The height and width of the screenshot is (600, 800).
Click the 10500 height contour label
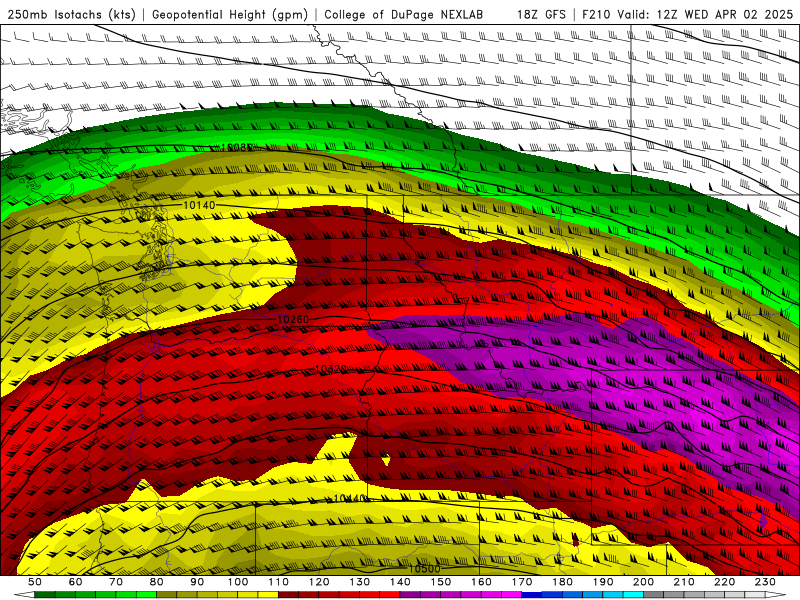coord(424,568)
